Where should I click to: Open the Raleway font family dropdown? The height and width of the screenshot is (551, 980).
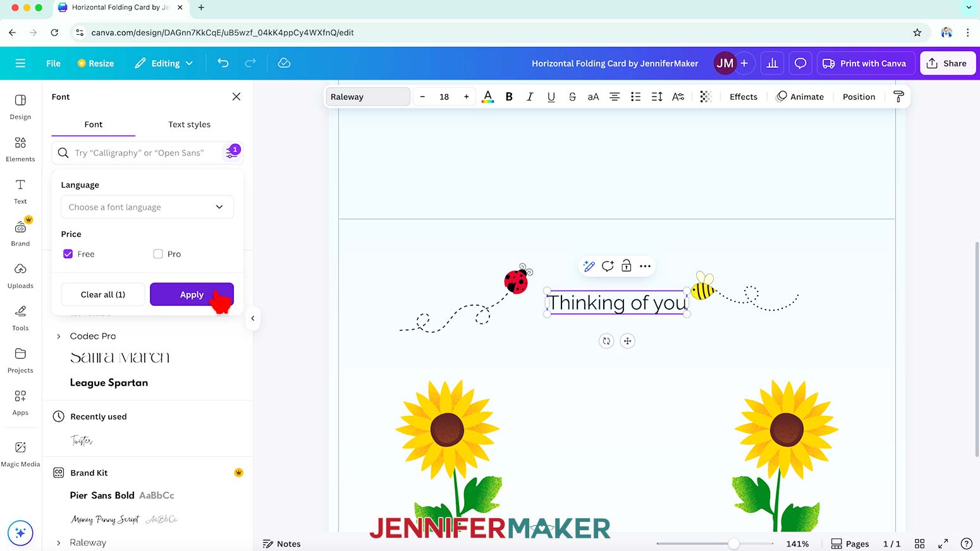pyautogui.click(x=368, y=97)
